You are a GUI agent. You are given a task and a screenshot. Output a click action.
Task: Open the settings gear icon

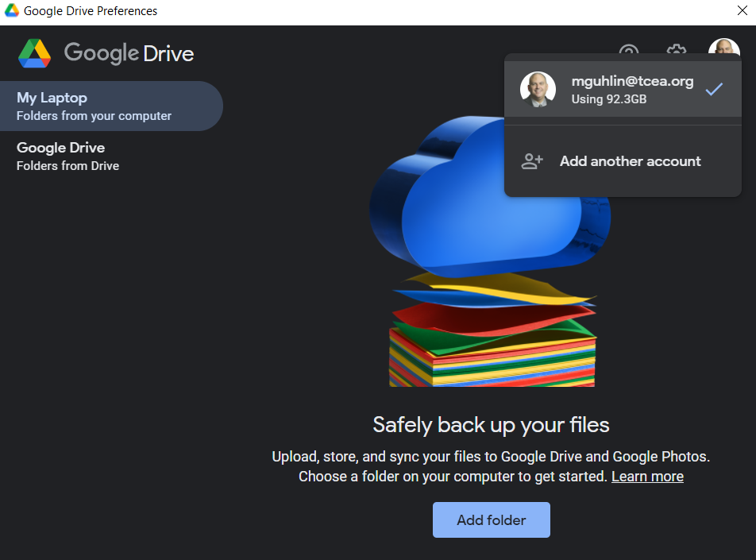[x=677, y=48]
